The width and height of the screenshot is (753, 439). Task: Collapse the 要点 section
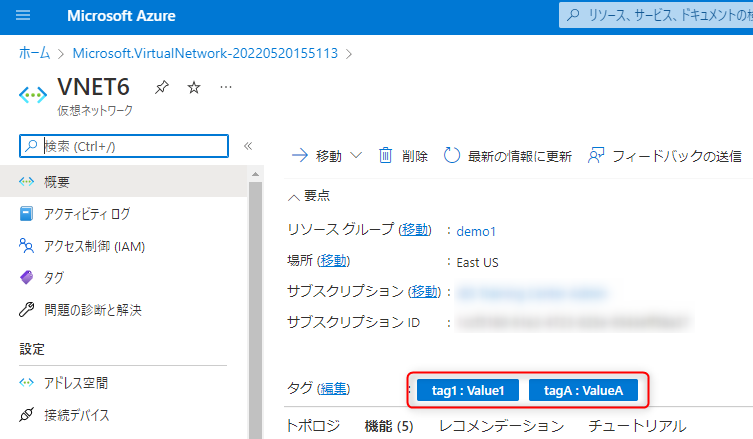point(309,196)
